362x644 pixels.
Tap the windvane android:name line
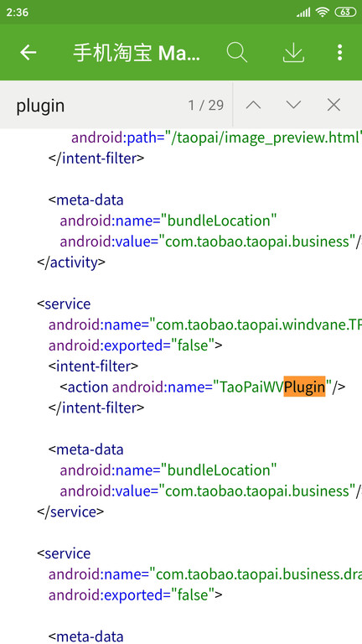point(205,325)
